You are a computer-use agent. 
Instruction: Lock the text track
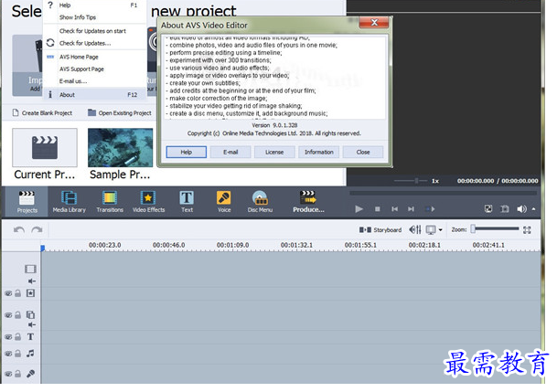pos(17,336)
